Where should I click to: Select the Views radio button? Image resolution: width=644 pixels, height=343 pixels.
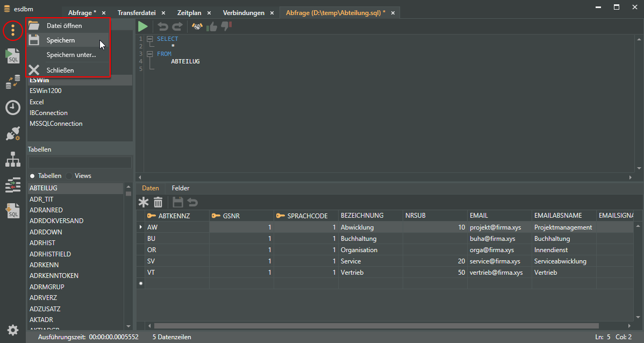coord(69,176)
